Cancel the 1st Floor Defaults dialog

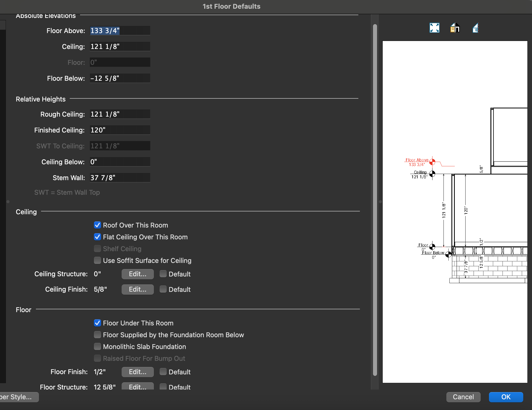point(463,397)
